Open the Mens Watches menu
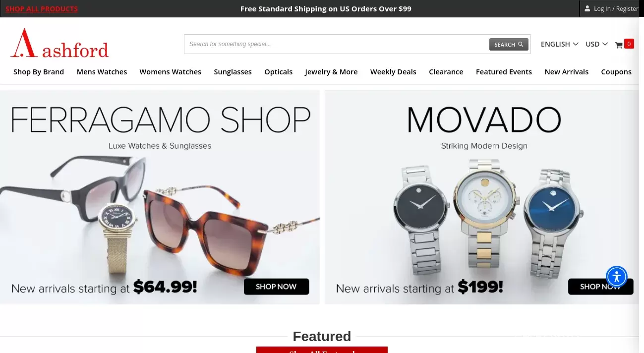Screen dimensions: 644x353 tap(102, 72)
